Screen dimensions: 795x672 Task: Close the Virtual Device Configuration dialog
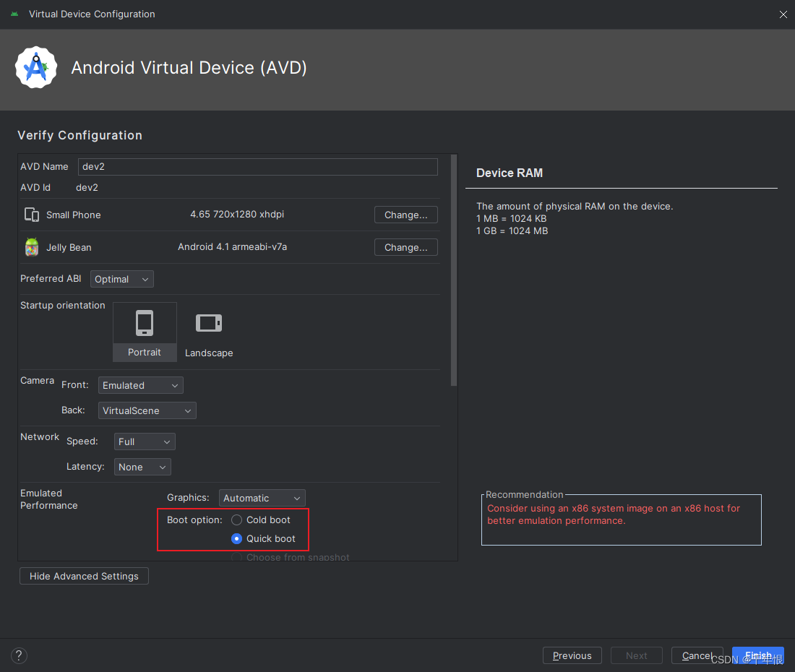783,14
